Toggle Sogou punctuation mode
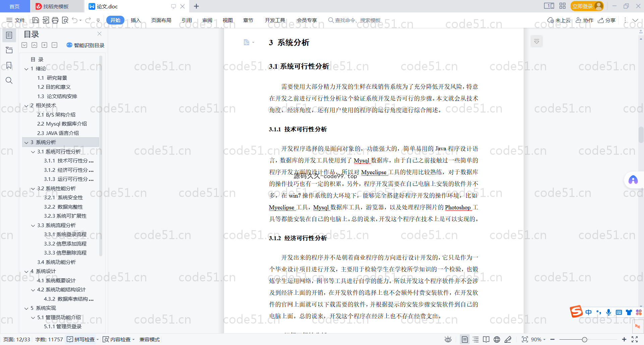This screenshot has height=345, width=644. tap(599, 312)
